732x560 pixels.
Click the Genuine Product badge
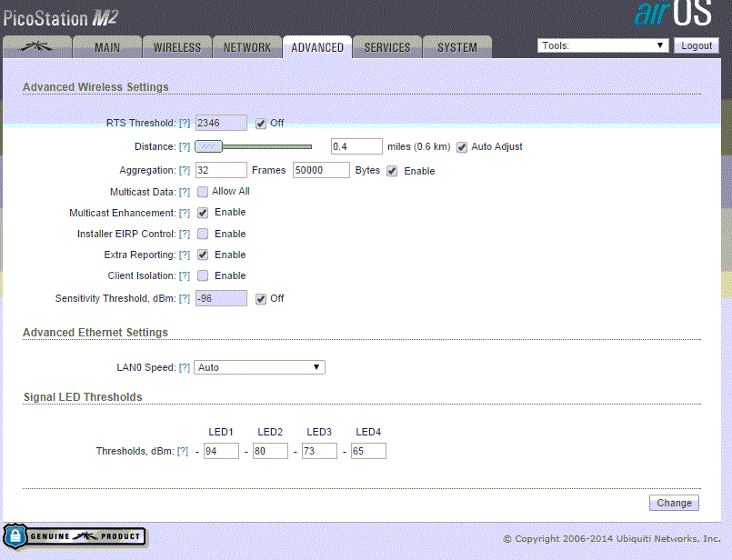(75, 536)
